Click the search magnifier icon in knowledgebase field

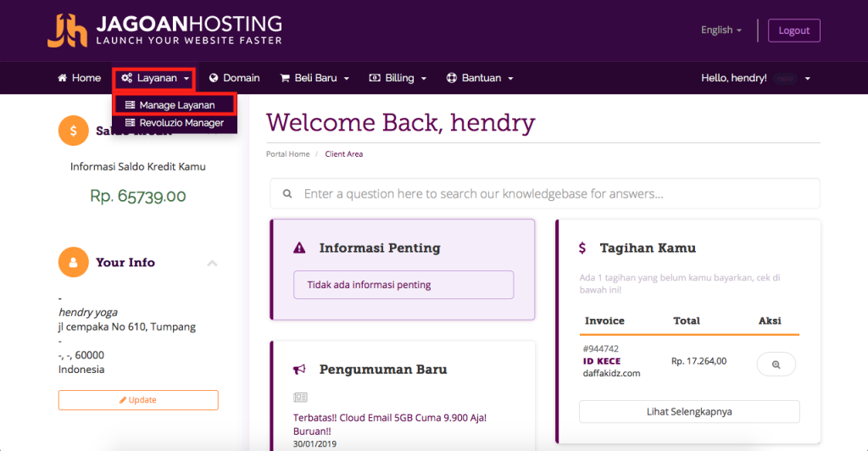(x=287, y=193)
